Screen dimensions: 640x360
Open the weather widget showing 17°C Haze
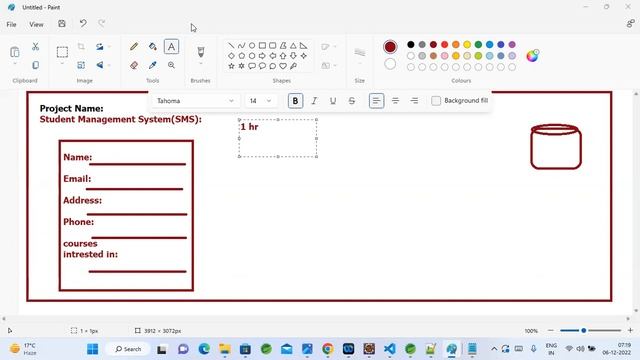coord(23,349)
